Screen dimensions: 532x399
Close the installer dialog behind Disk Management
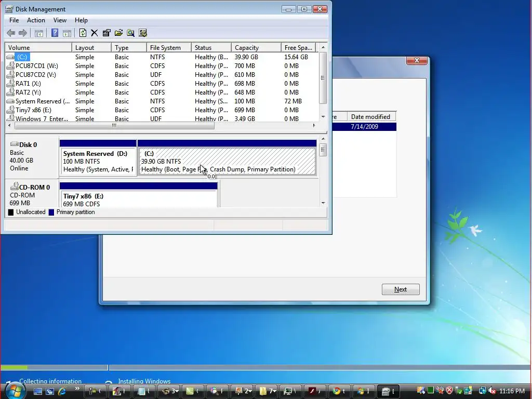coord(417,60)
